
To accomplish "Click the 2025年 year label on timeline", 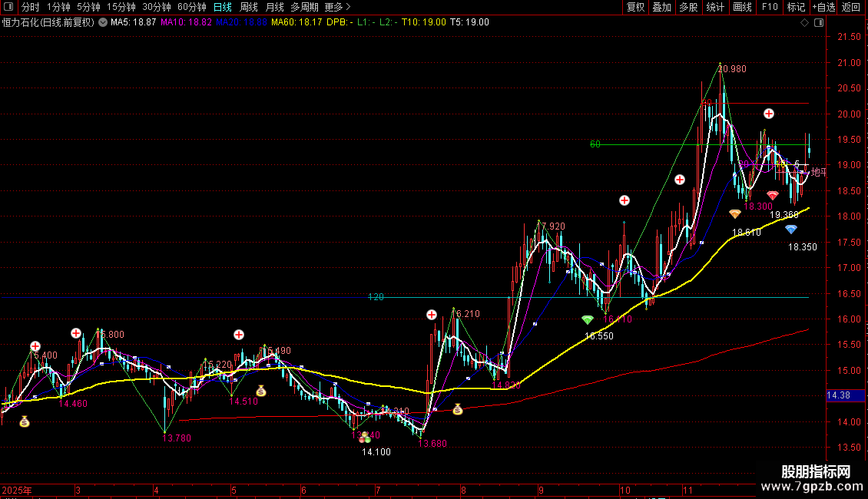I will click(x=17, y=490).
